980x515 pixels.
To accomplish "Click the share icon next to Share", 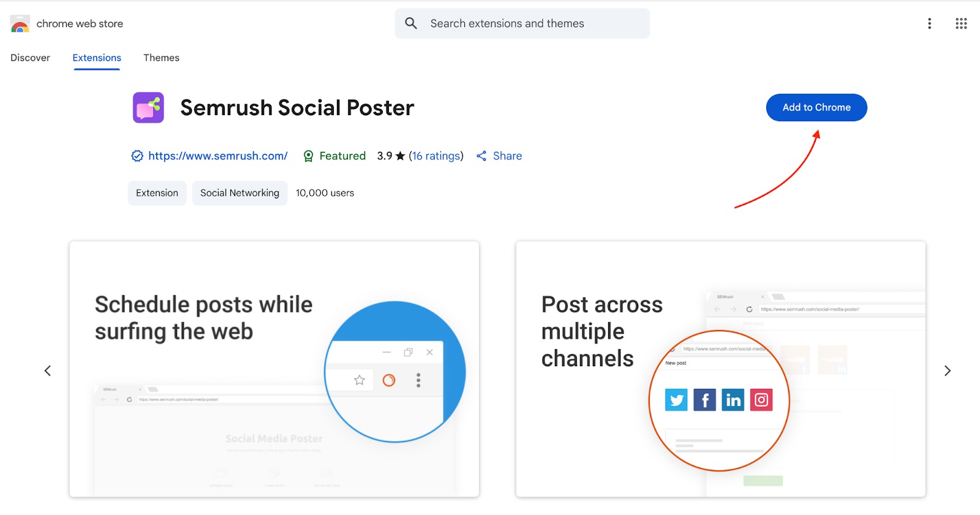I will point(481,156).
